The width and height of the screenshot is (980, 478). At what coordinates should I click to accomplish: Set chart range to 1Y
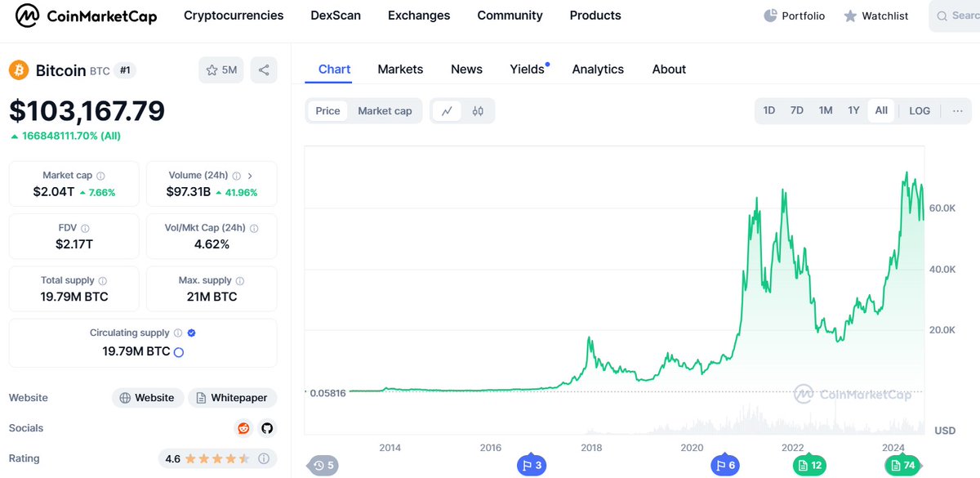[x=853, y=110]
